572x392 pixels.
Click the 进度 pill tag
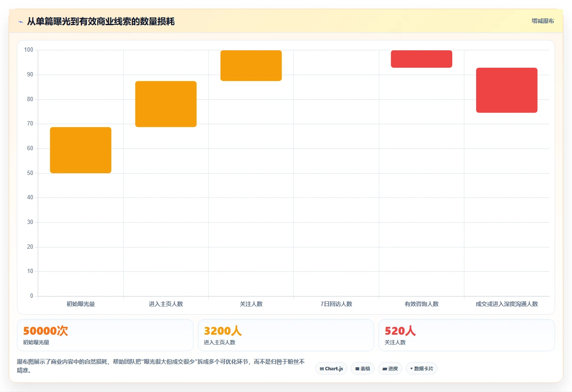tap(390, 369)
